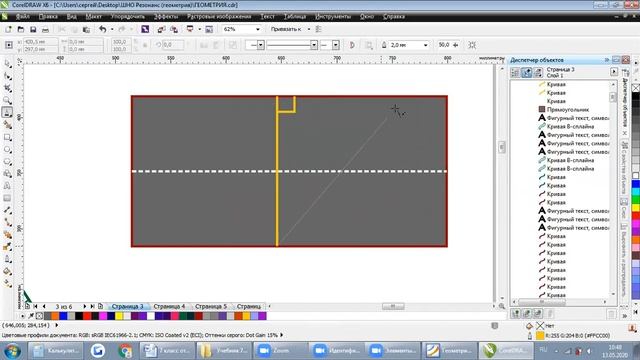The image size is (640, 360).
Task: Open the line style dropdown
Action: click(313, 45)
